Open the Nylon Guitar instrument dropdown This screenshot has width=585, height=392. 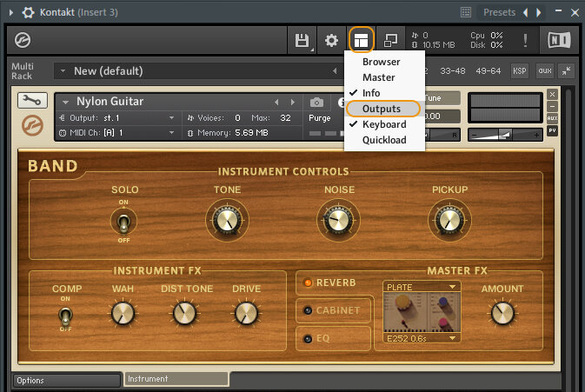click(66, 102)
